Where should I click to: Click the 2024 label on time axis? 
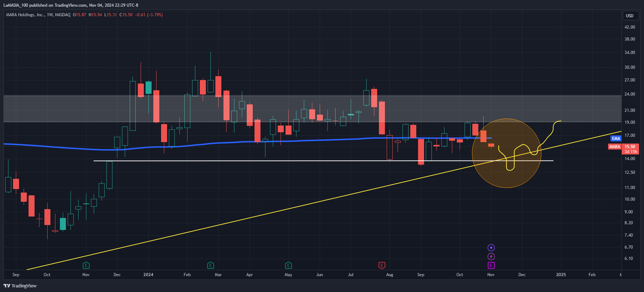pyautogui.click(x=148, y=275)
